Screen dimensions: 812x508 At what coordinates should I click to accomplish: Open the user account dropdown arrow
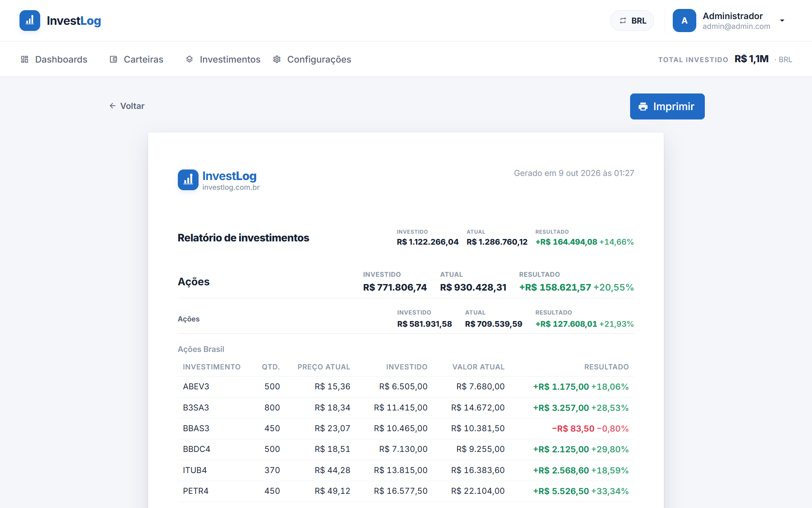(x=782, y=21)
